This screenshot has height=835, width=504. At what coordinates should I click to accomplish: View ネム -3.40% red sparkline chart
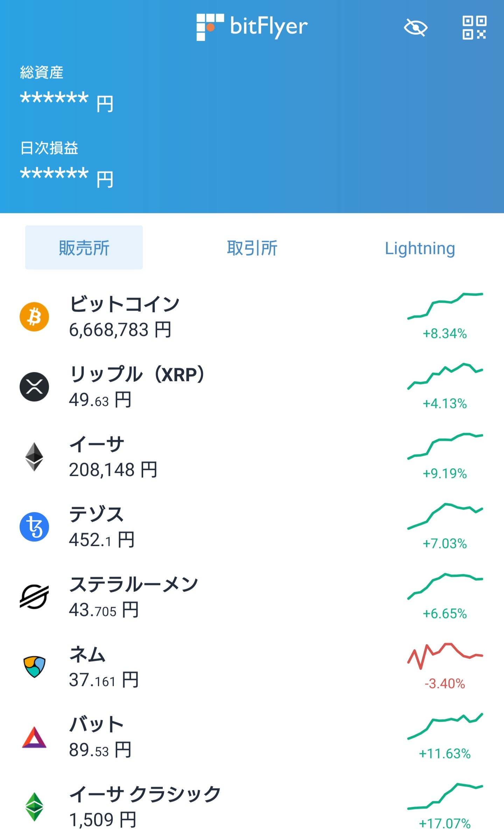tap(445, 656)
